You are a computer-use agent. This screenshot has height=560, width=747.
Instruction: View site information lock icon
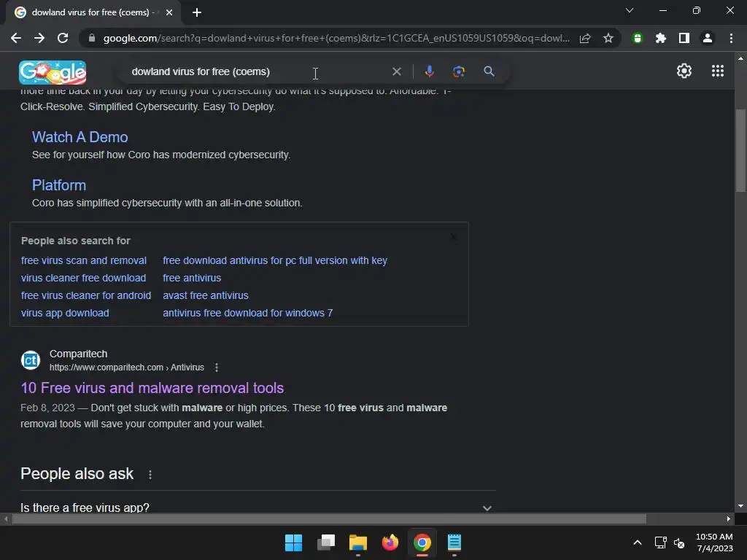coord(91,38)
